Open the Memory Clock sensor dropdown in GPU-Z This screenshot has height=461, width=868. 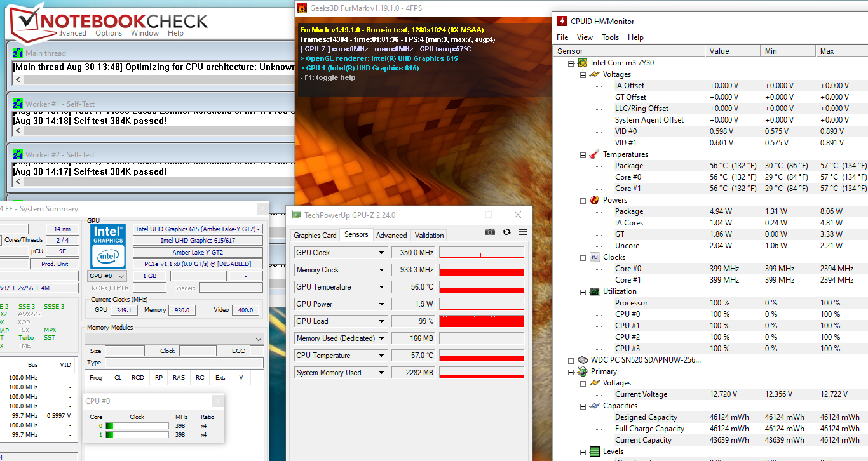click(382, 270)
